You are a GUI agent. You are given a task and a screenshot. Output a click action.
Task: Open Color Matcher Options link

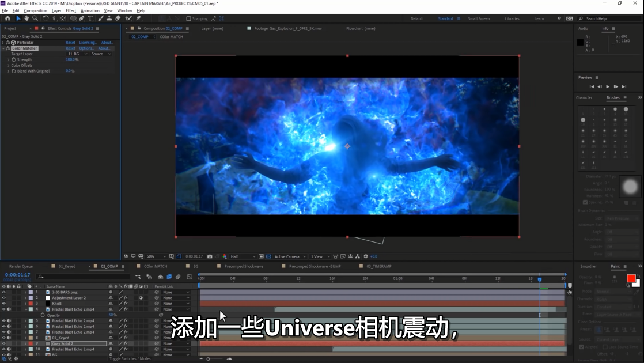click(86, 48)
